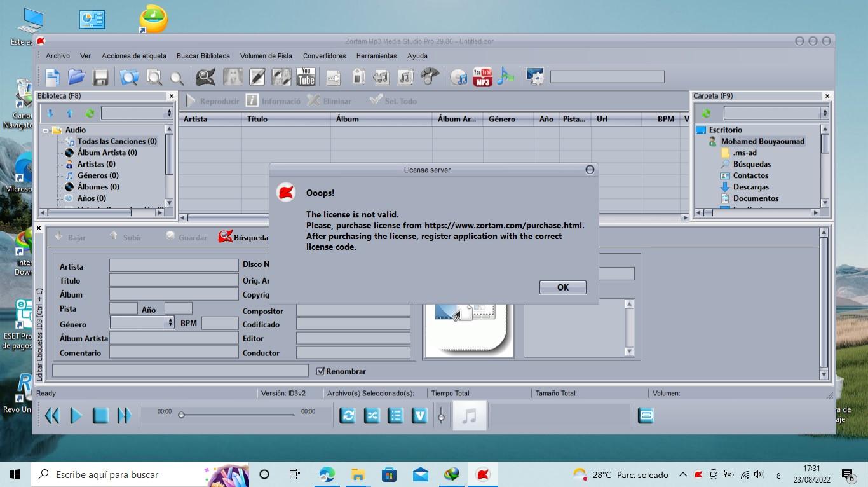Click the Sel. Todo button

393,101
